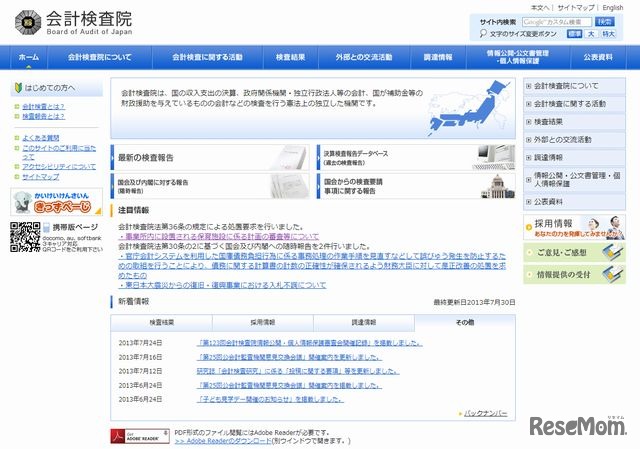The height and width of the screenshot is (449, 640).
Task: Open the 検査報告とは? link
Action: [43, 116]
